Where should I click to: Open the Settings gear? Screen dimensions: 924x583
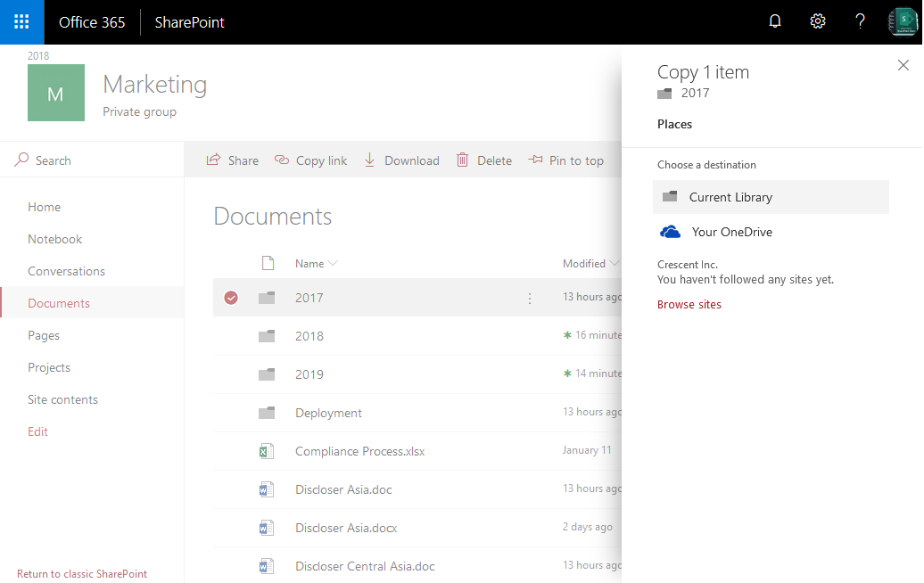[x=817, y=21]
